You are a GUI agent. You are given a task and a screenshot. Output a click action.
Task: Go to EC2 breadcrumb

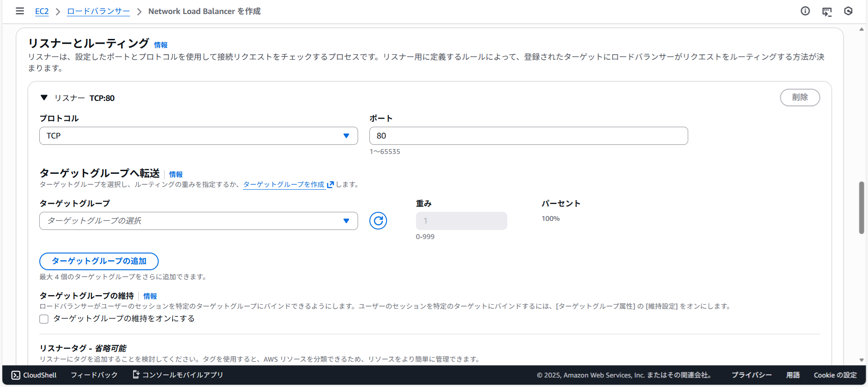click(x=42, y=11)
